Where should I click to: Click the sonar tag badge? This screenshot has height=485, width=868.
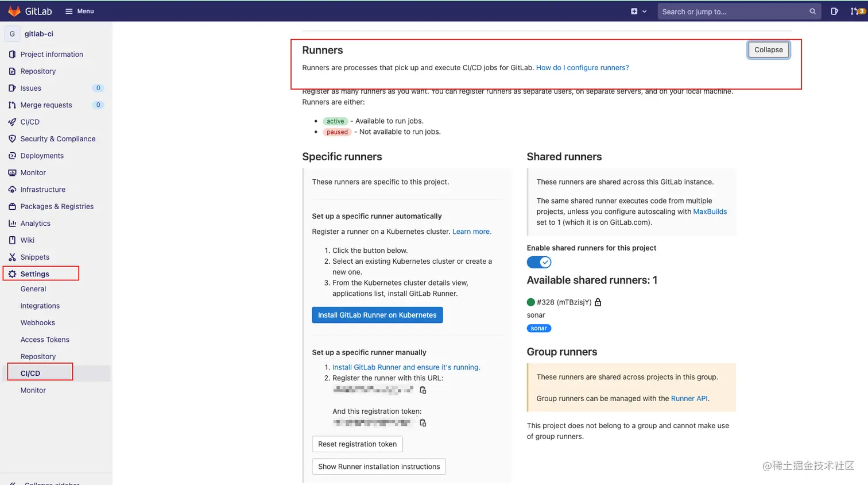pos(539,329)
